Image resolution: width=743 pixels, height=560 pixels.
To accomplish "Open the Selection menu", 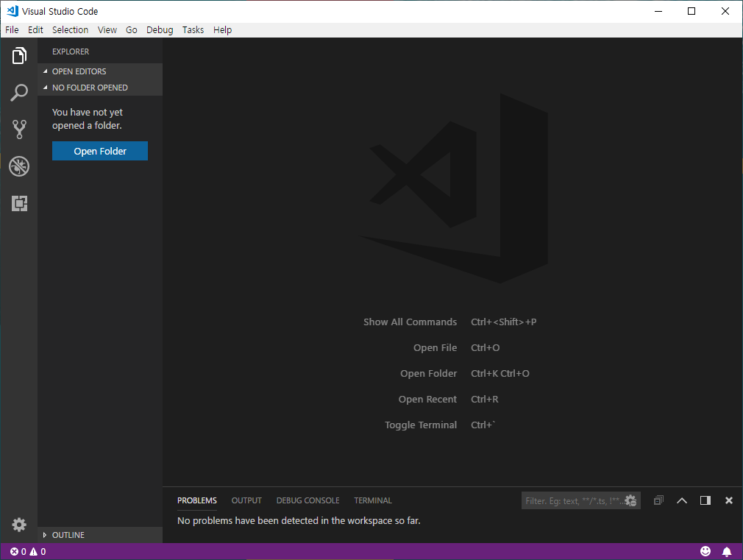I will coord(70,30).
